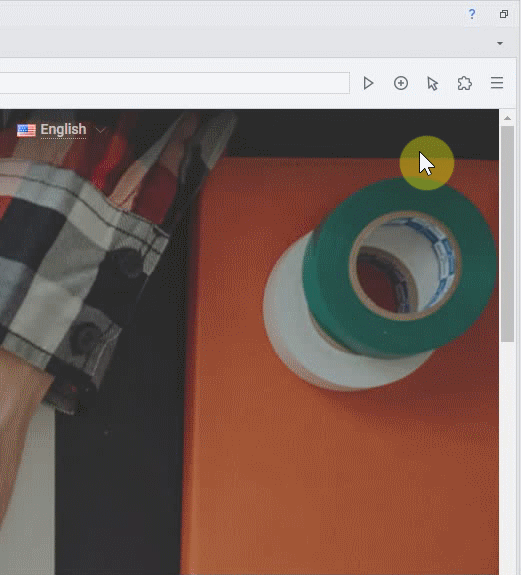Click the scrollbar track below the thumb
This screenshot has height=575, width=521.
[x=507, y=458]
